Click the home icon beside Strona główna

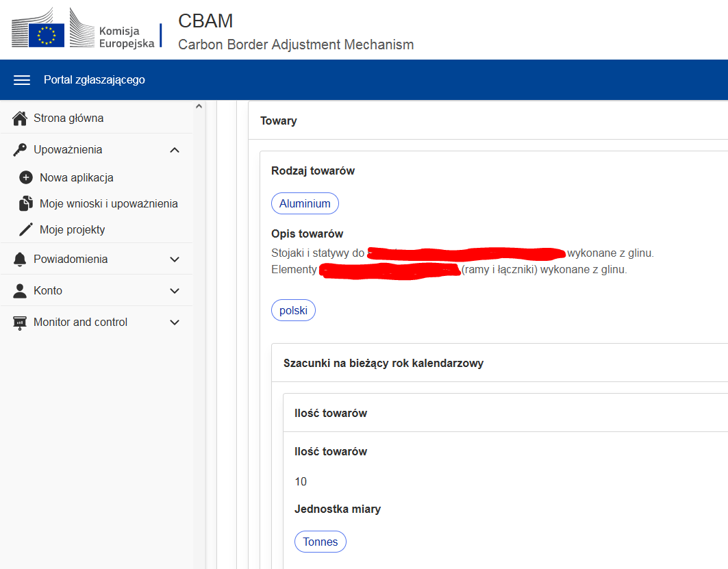click(x=19, y=118)
